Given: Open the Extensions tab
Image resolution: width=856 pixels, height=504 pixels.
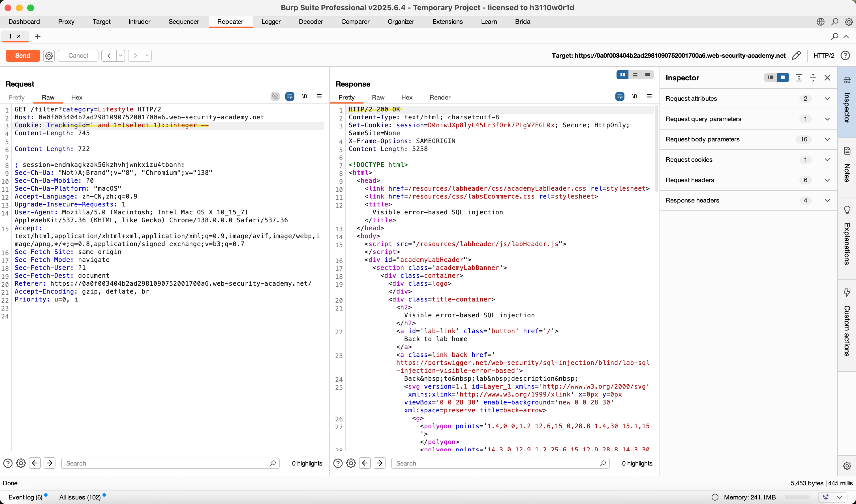Looking at the screenshot, I should point(448,22).
